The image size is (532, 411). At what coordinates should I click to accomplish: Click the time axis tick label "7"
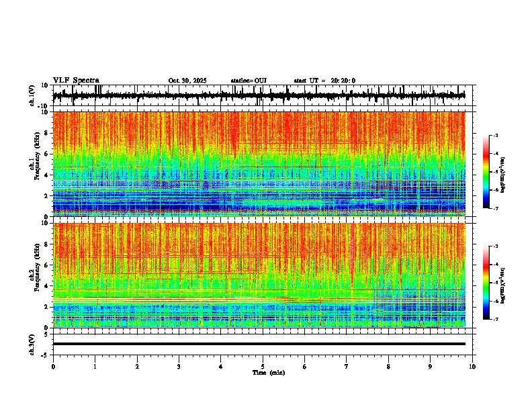tap(347, 367)
